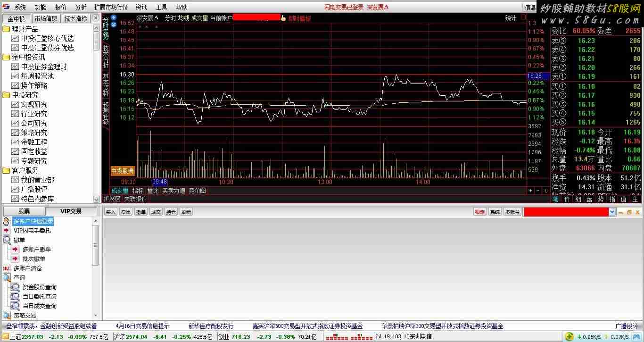
Task: Open VIP闪电手委托 arrow icon
Action: (x=7, y=231)
